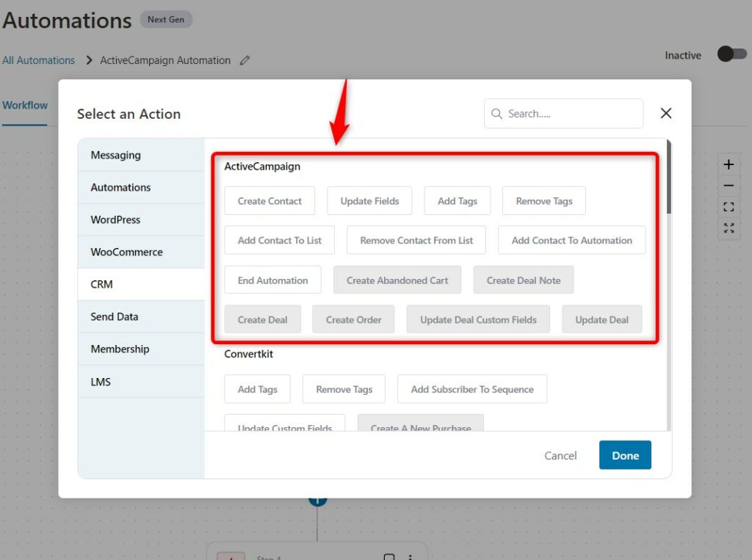Choose Add Contact To Automation action

(x=571, y=240)
